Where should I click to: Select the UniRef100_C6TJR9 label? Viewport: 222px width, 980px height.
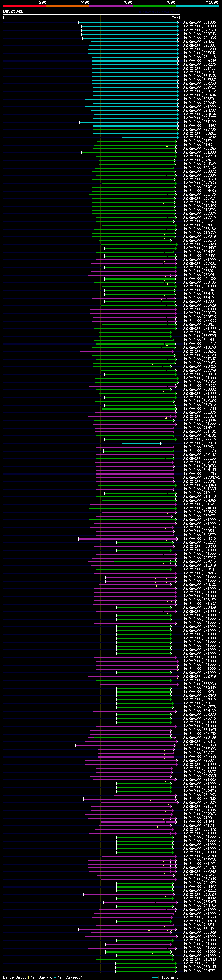coord(199,122)
